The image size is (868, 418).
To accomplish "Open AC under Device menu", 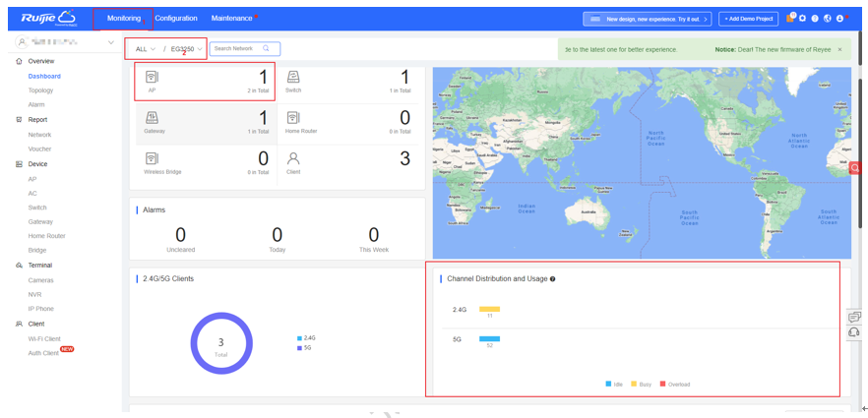I will pyautogui.click(x=32, y=194).
